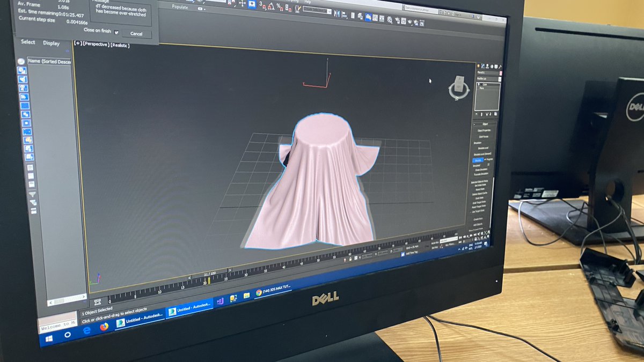
Task: Open the Create command panel tab
Action: point(479,66)
